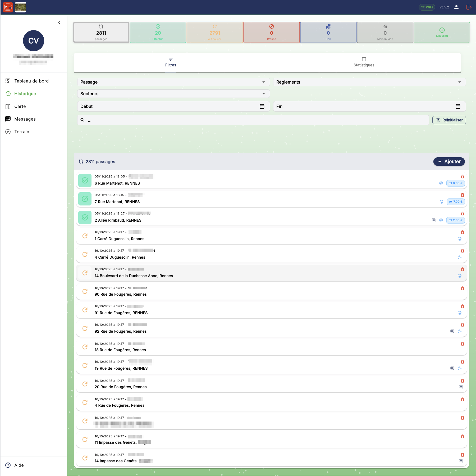Screen dimensions: 476x476
Task: Open the Début calendar picker icon
Action: (x=262, y=106)
